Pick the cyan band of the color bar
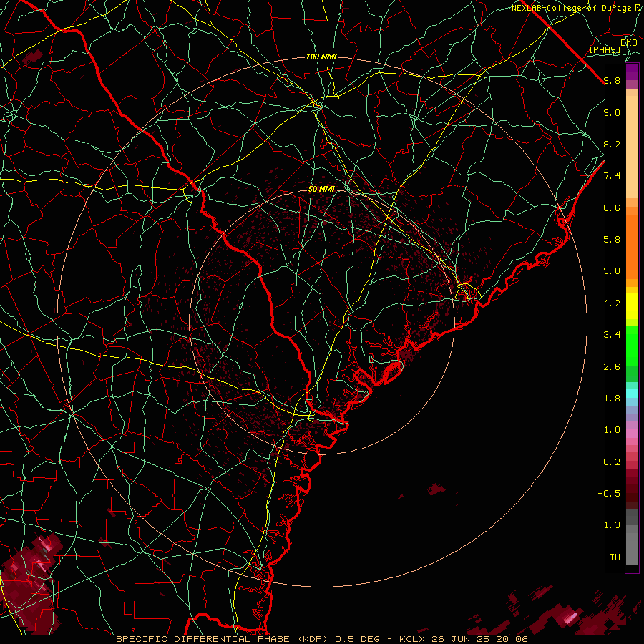Screen dimensions: 644x644 coord(632,394)
